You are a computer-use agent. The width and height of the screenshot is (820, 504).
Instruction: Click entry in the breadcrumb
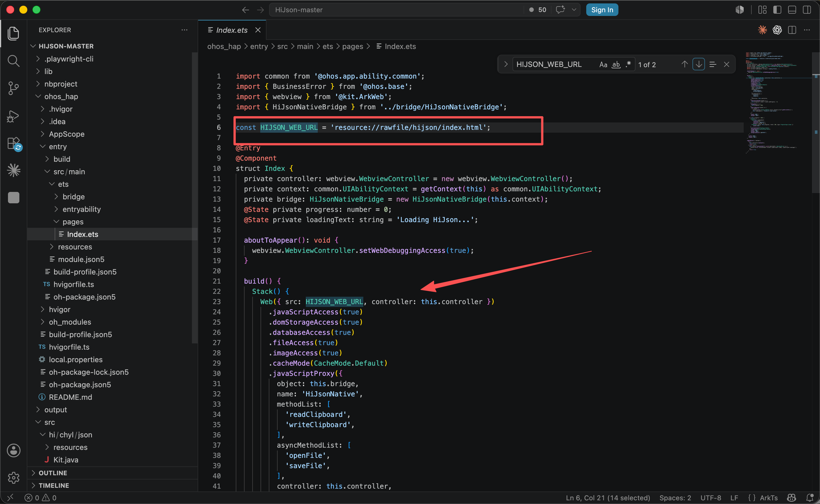click(259, 47)
